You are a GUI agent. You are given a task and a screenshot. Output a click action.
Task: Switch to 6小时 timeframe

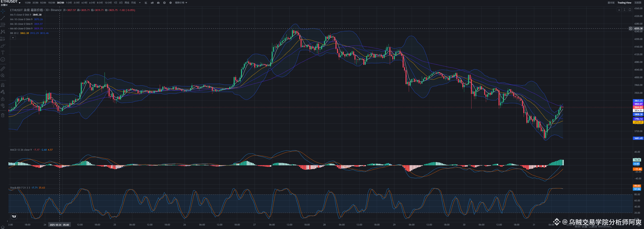pos(92,3)
